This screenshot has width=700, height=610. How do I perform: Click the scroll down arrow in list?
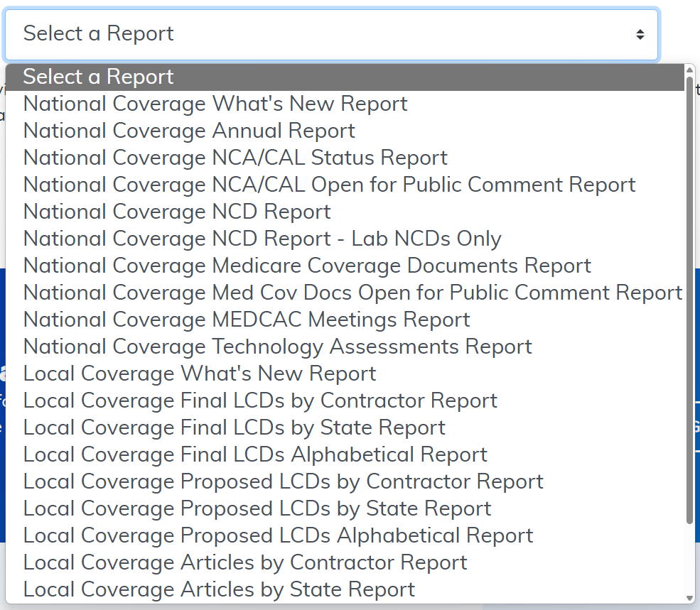coord(689,599)
